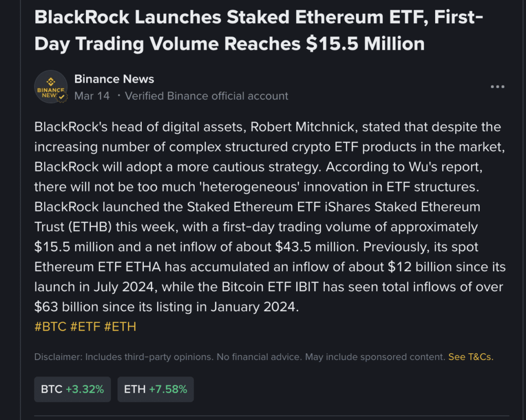Screen dimensions: 526x420
Task: Click the ETH +7.58% price chip
Action: (x=156, y=389)
